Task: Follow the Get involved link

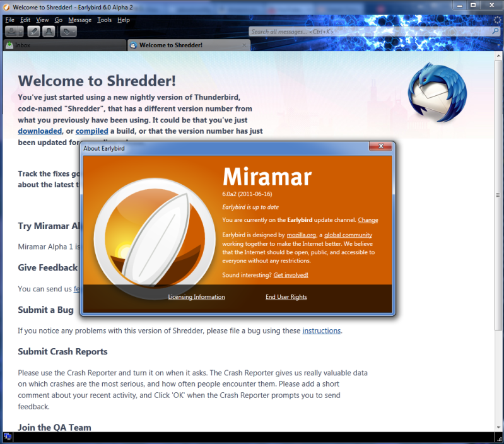Action: [291, 275]
